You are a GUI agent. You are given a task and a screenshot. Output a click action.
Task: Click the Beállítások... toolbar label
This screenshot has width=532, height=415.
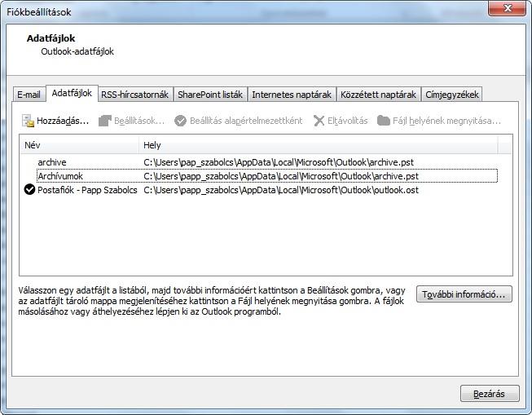pos(139,121)
